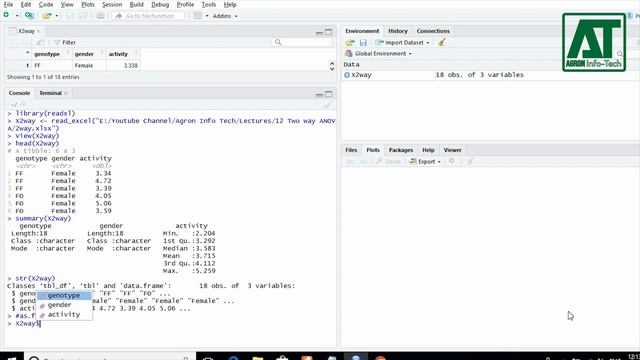The image size is (640, 360).
Task: Switch to the Packages tab
Action: [400, 150]
